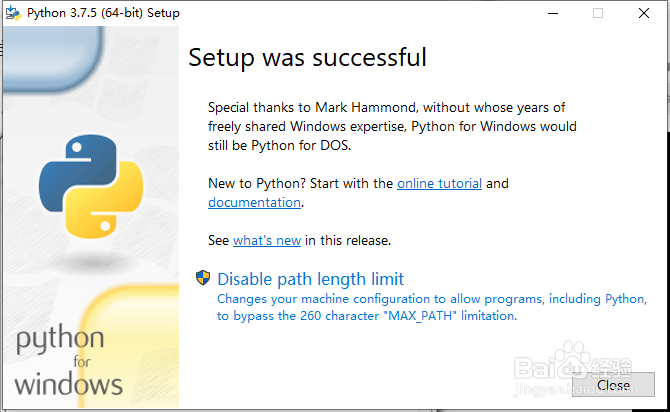Click the "Python 3.7.5 (64-bit) Setup" title text
Image resolution: width=670 pixels, height=412 pixels.
(x=103, y=13)
